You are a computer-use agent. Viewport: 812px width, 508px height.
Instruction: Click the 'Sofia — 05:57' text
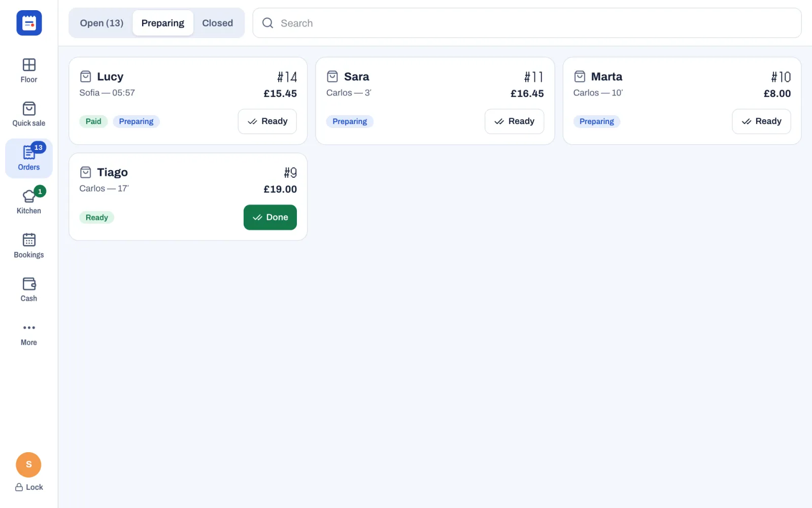(x=107, y=92)
